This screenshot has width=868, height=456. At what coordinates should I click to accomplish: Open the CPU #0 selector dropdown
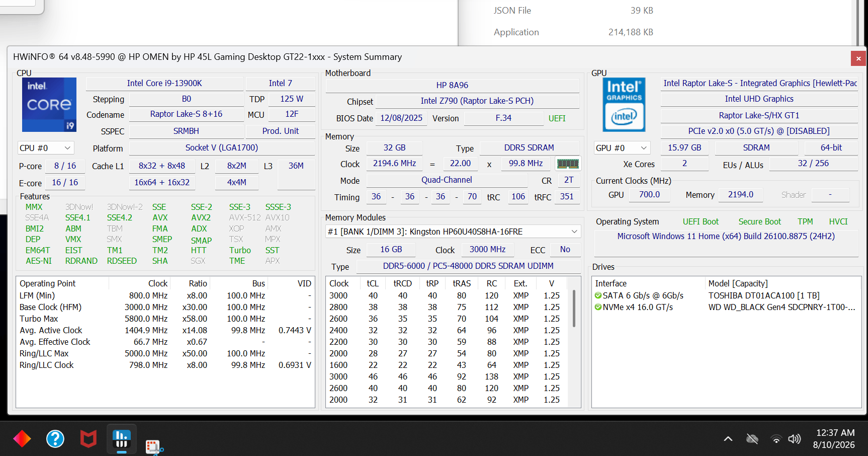pos(46,148)
